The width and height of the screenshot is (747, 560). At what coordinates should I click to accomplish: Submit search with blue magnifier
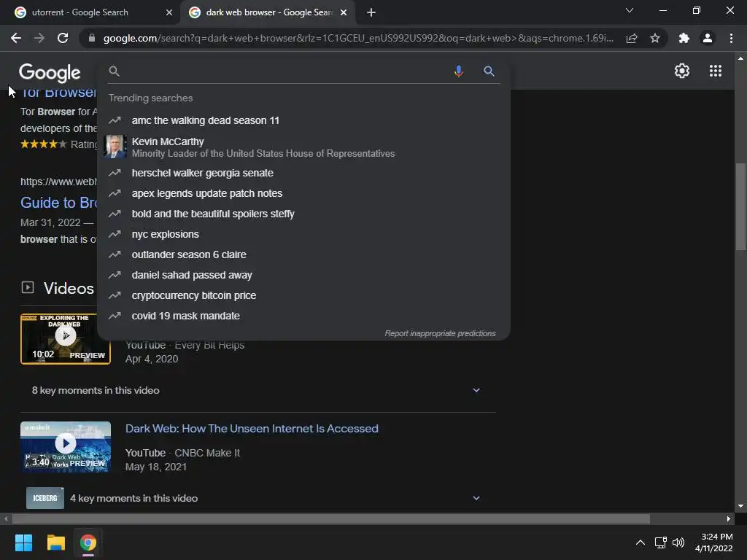tap(489, 71)
